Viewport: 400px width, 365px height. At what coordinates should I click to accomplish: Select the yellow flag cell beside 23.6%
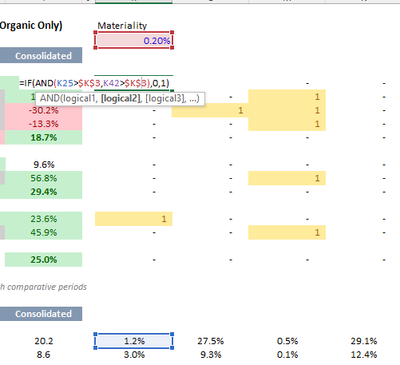[x=134, y=219]
